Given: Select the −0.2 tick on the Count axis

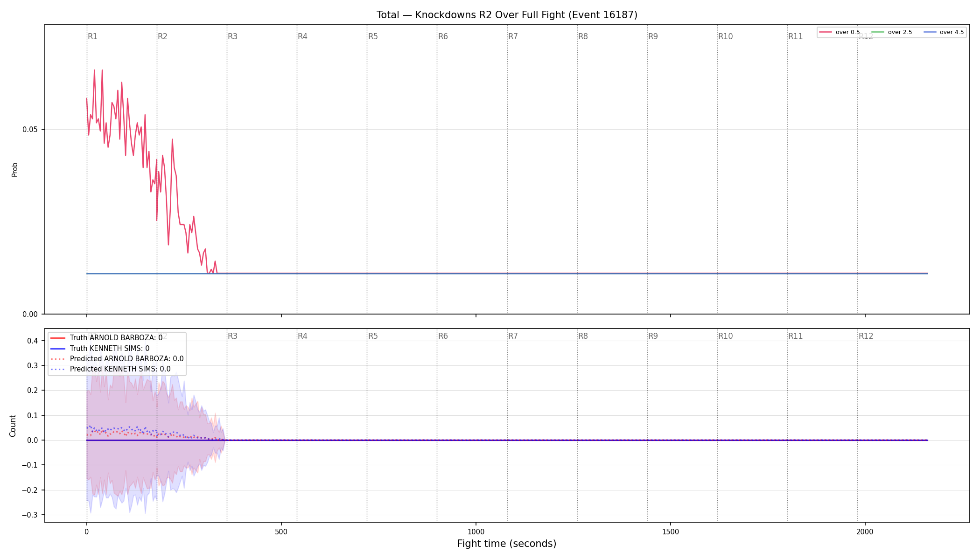Looking at the screenshot, I should [x=30, y=490].
